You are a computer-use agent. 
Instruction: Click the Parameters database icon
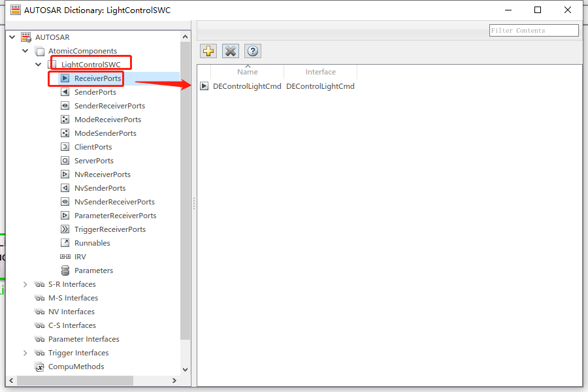click(x=65, y=270)
